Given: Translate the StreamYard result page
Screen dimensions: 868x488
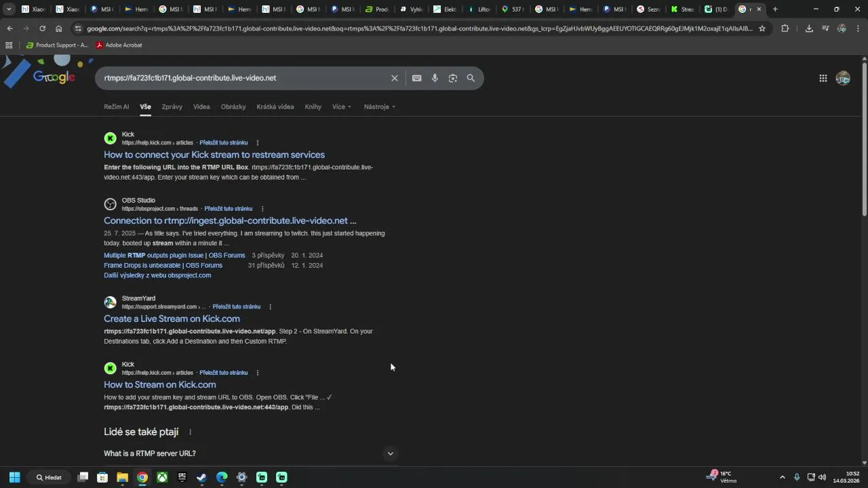Looking at the screenshot, I should (x=236, y=307).
